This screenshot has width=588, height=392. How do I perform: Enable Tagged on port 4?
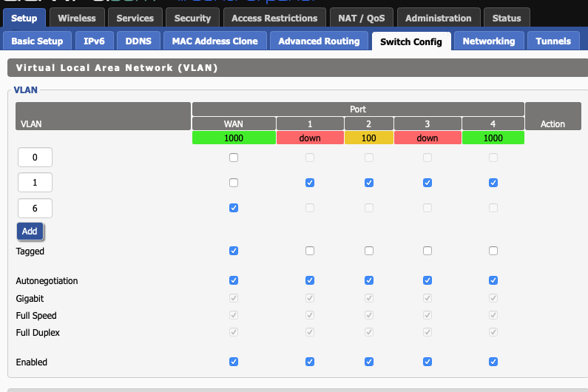point(493,251)
